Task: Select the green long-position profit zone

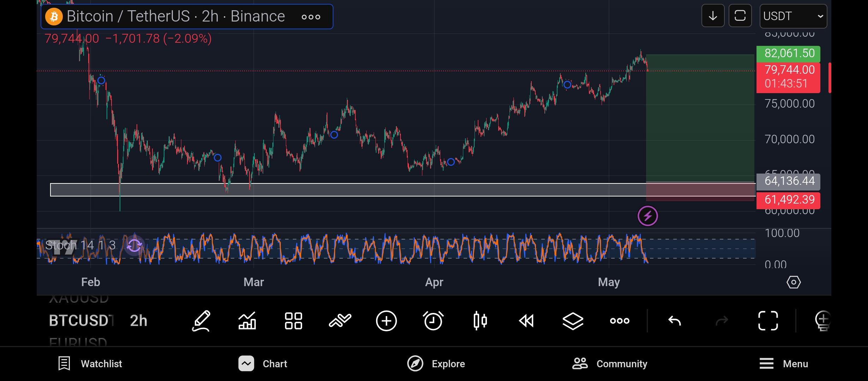Action: click(x=700, y=118)
